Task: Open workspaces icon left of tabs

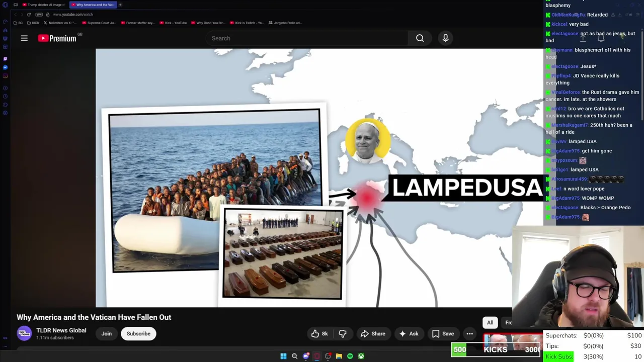Action: pos(16,5)
